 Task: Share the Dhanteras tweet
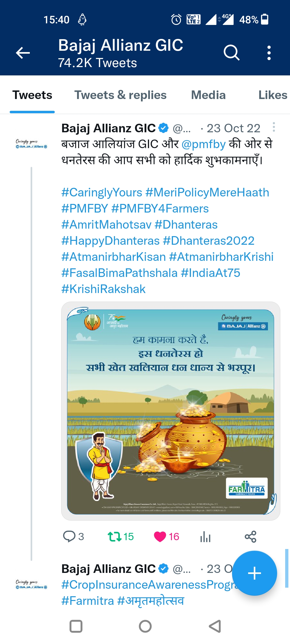click(x=251, y=537)
